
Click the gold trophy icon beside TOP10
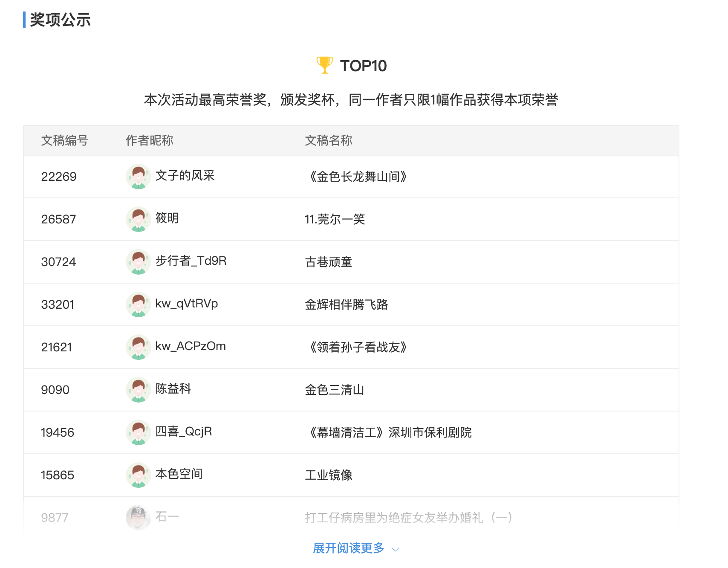pos(324,65)
